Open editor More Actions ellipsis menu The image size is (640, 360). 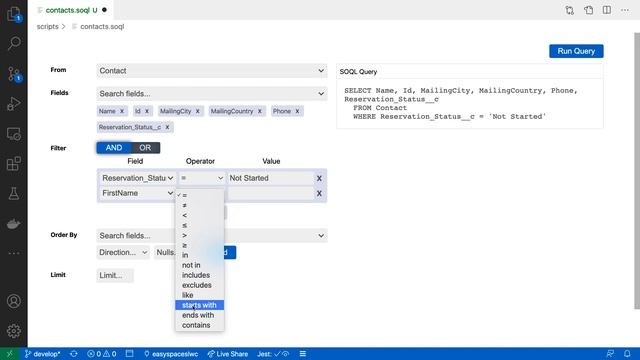(x=625, y=10)
